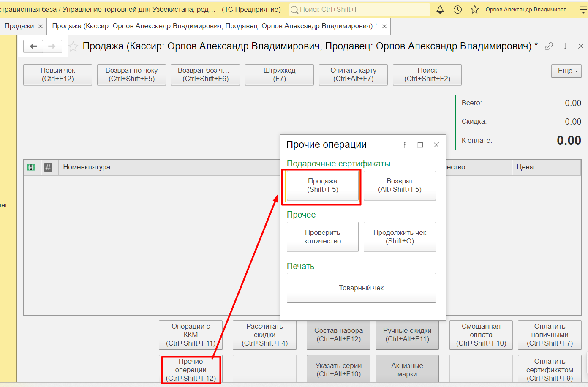This screenshot has width=588, height=387.
Task: Maximize the Прочие операции dialog
Action: pos(420,145)
